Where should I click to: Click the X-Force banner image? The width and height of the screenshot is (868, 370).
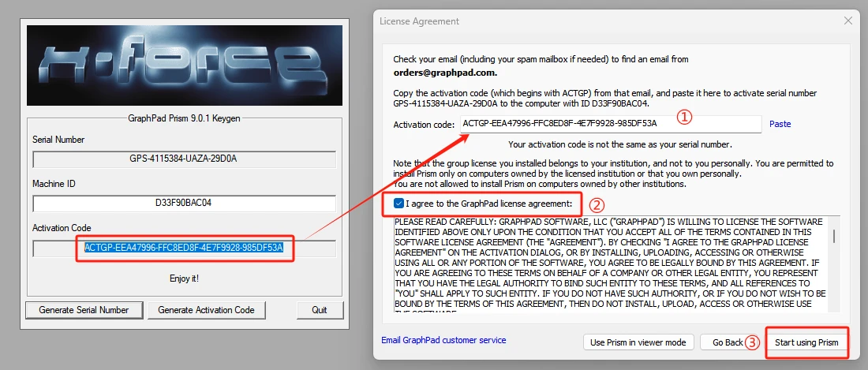185,65
